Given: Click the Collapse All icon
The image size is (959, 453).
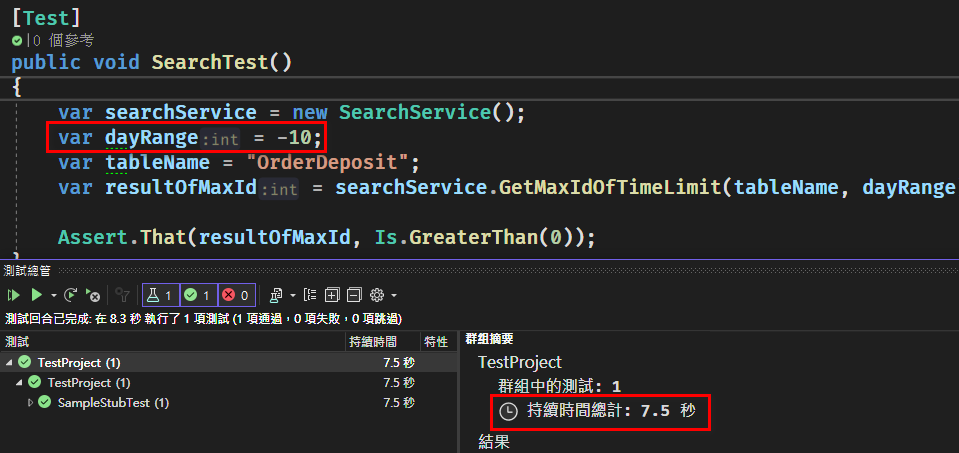Looking at the screenshot, I should (354, 295).
